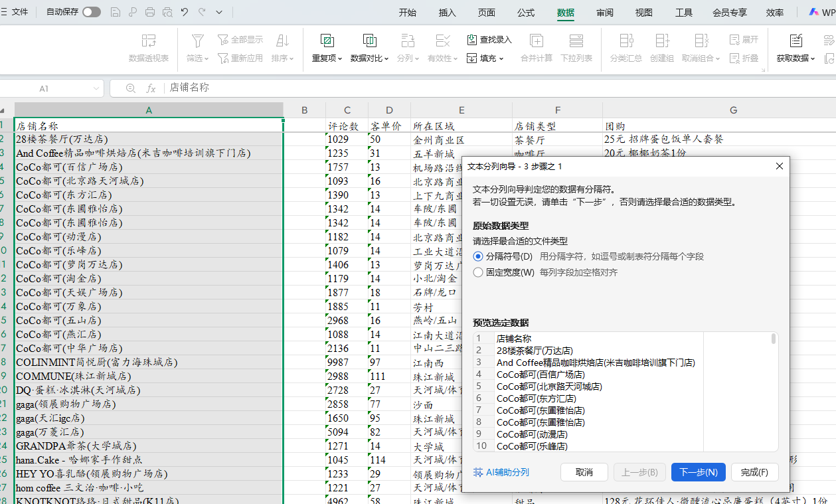836x504 pixels.
Task: Switch to the 页面 tab
Action: [x=487, y=13]
